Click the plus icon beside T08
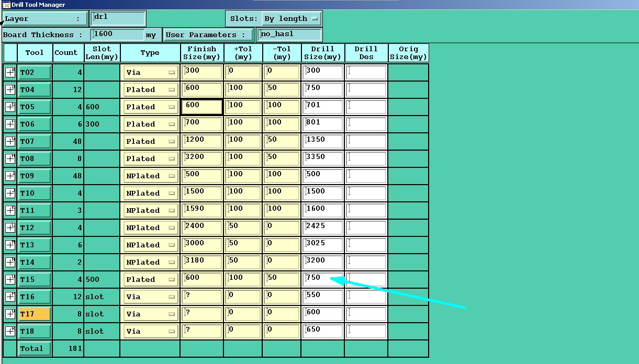 [x=10, y=158]
